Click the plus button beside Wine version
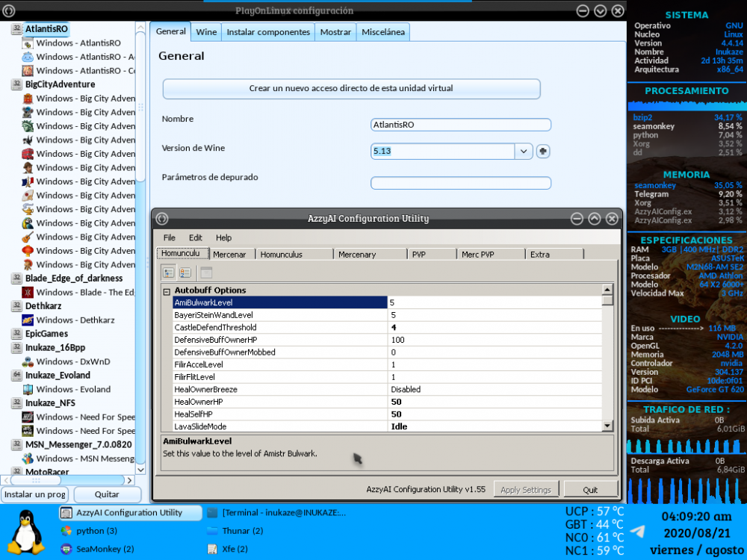The height and width of the screenshot is (560, 747). click(543, 151)
